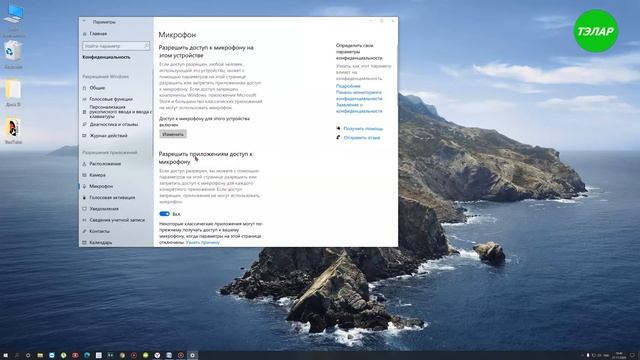The height and width of the screenshot is (360, 640).
Task: Open Microsoft Edge from the taskbar
Action: [x=87, y=356]
